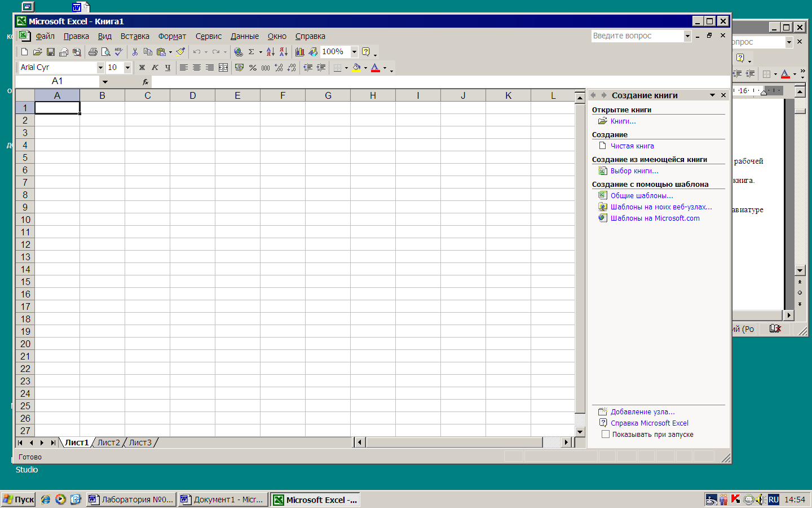Open the Fill Color dropdown arrow
The width and height of the screenshot is (812, 508).
click(x=365, y=68)
